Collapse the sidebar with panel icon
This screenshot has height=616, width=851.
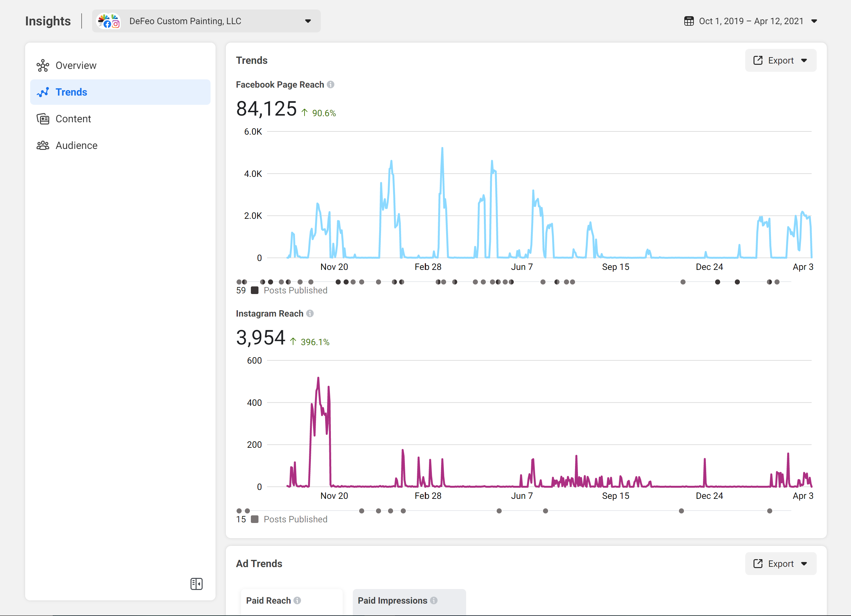(x=196, y=584)
